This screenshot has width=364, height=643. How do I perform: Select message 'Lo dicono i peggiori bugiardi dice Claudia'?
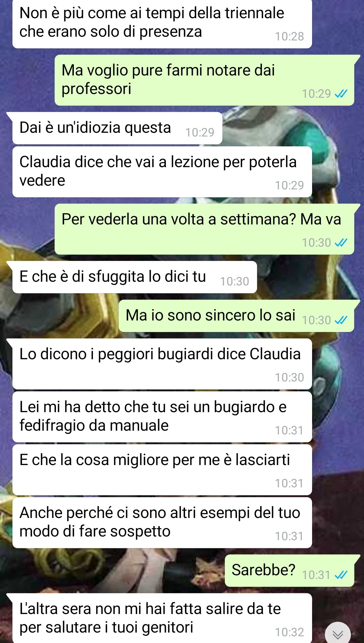pyautogui.click(x=162, y=364)
